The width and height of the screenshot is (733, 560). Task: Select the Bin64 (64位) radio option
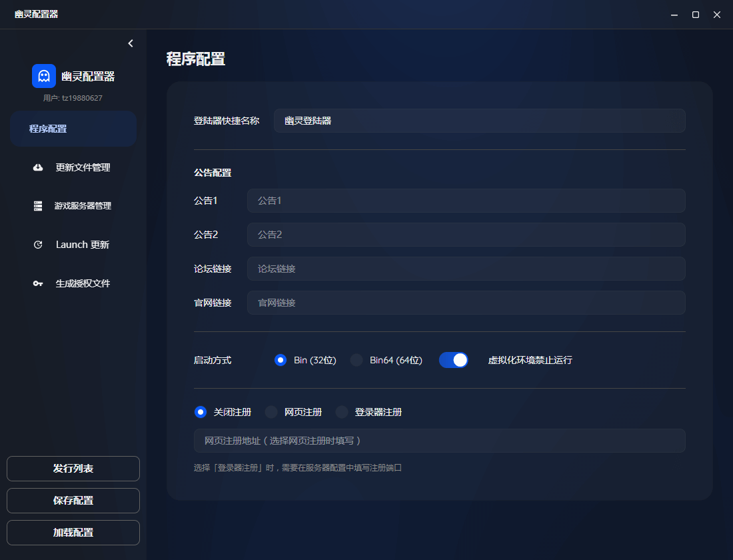(x=357, y=360)
